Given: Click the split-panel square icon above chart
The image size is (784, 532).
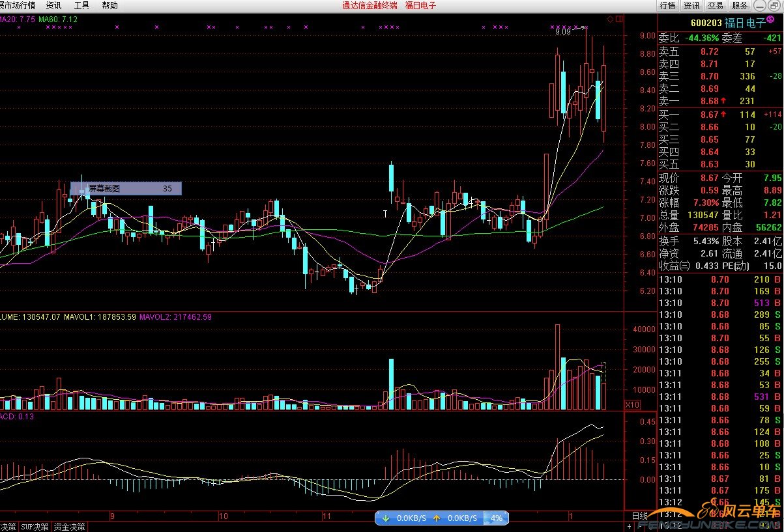Looking at the screenshot, I should [618, 20].
